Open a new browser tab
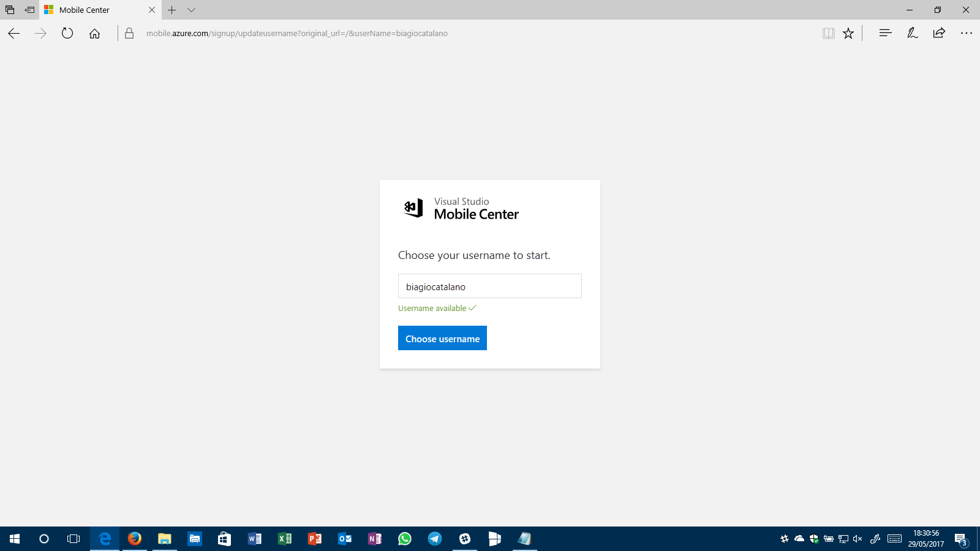This screenshot has width=980, height=551. point(172,10)
